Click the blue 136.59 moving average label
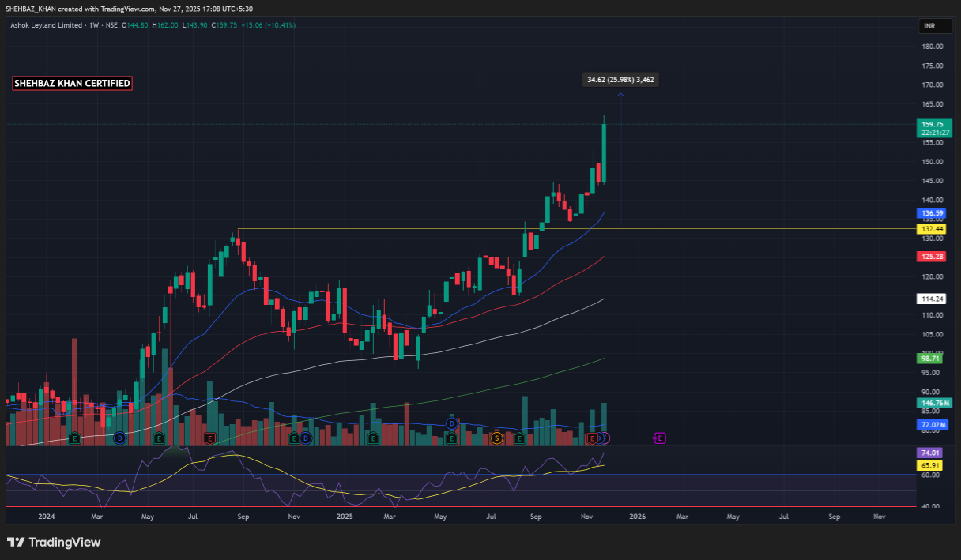 click(x=933, y=213)
